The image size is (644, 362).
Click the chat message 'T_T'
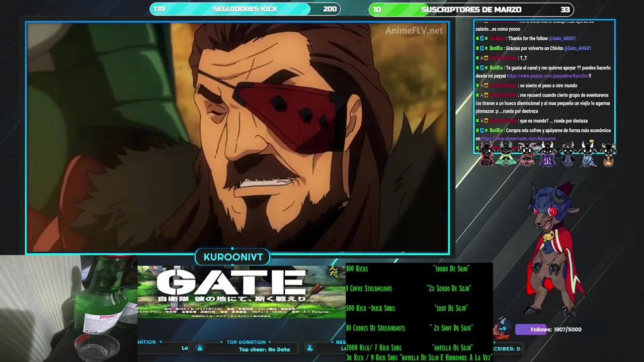523,58
